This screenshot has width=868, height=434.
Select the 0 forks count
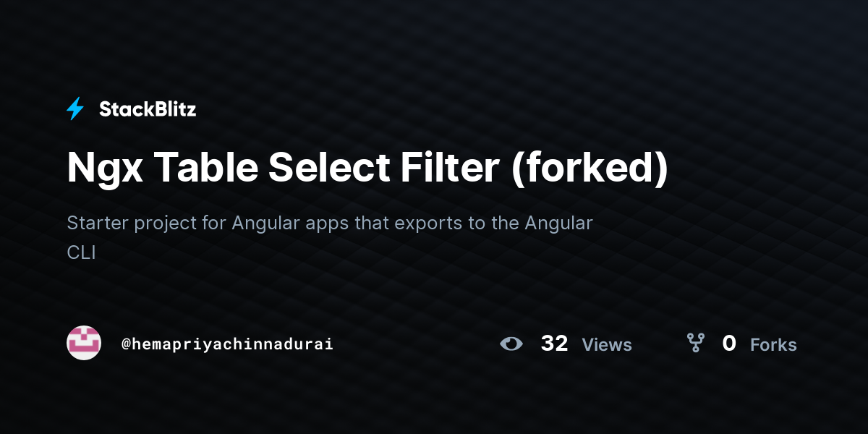coord(729,344)
